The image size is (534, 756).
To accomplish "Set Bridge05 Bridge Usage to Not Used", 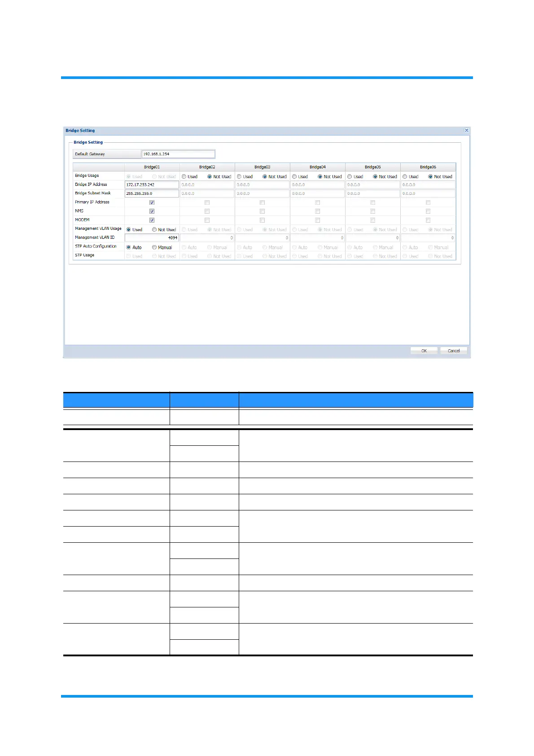I will point(375,176).
